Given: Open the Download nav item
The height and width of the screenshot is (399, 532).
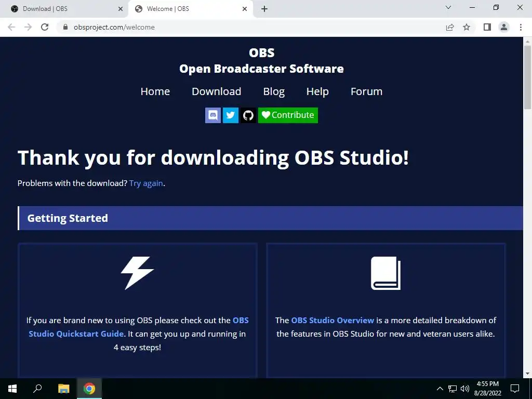Looking at the screenshot, I should pos(217,91).
